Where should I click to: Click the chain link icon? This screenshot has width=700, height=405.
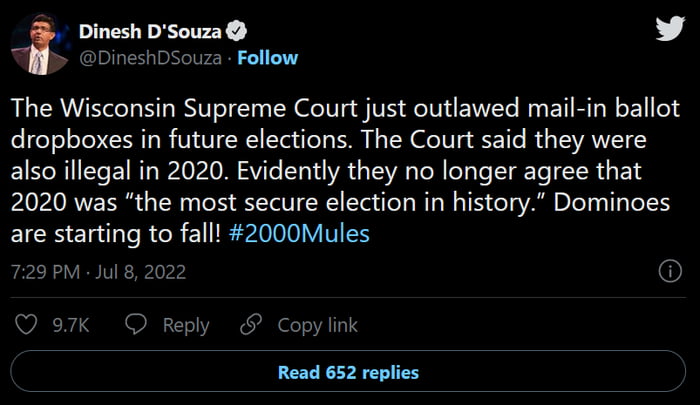click(251, 324)
